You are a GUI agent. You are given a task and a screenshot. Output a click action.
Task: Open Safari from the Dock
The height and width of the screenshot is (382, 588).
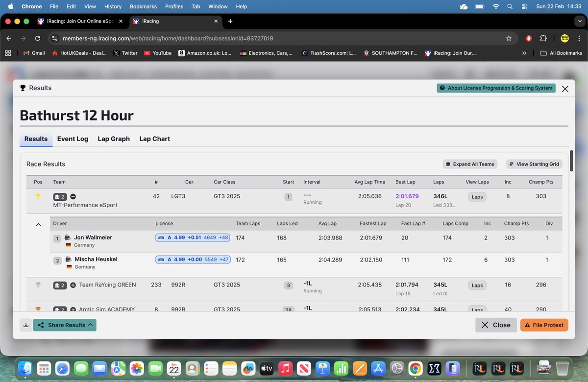(x=62, y=368)
